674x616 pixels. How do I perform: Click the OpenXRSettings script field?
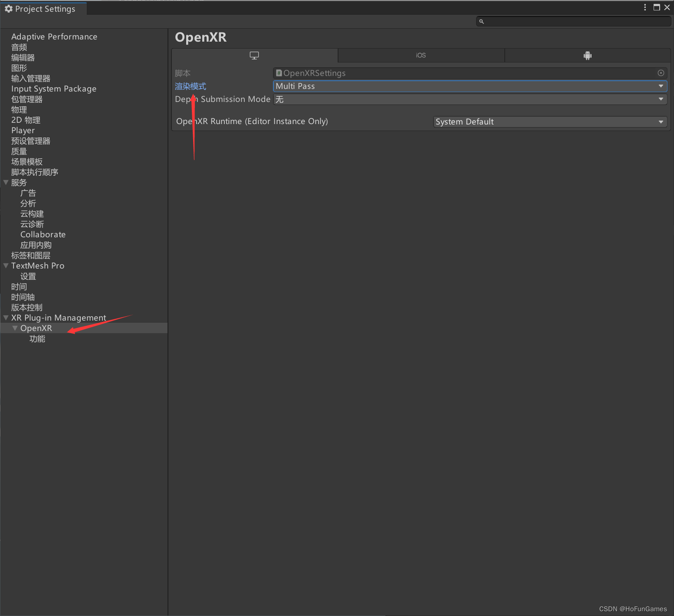click(x=470, y=73)
